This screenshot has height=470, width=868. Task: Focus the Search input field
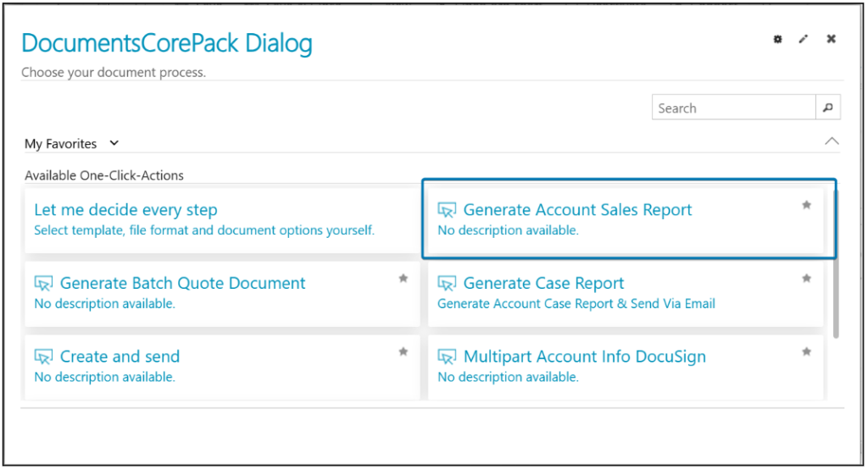click(733, 108)
